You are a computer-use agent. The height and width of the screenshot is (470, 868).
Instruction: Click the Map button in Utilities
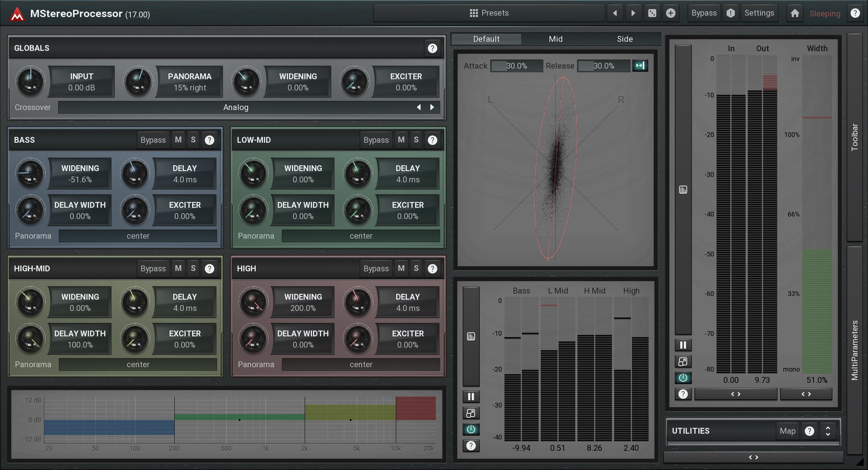(787, 431)
